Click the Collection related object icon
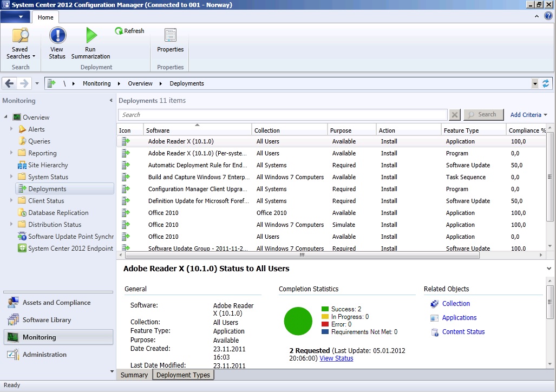 pyautogui.click(x=434, y=304)
